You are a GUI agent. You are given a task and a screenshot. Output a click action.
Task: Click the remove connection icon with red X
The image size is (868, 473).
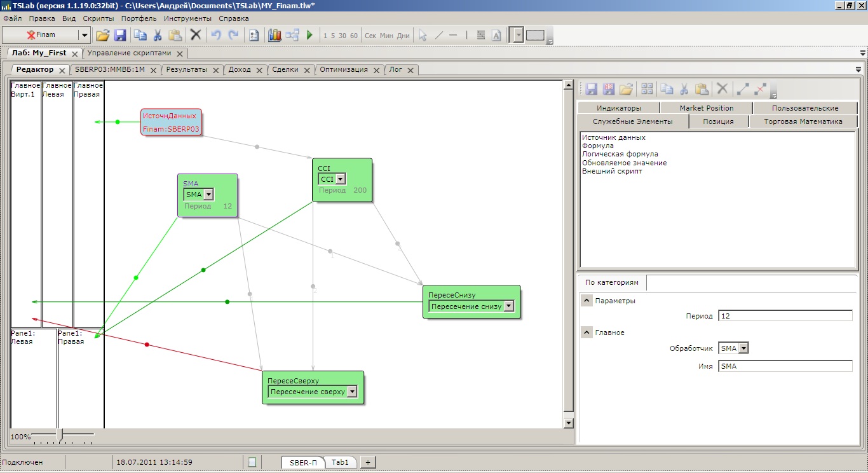click(x=760, y=89)
